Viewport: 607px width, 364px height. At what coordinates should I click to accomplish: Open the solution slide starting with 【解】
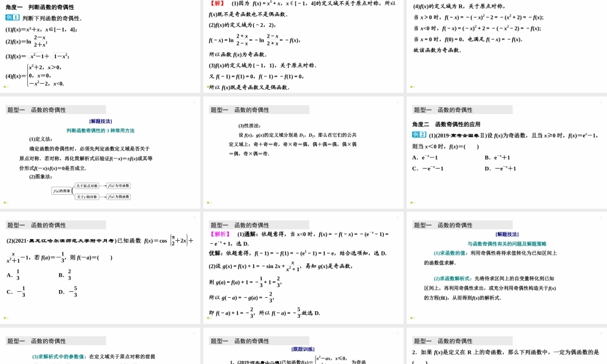pyautogui.click(x=303, y=45)
